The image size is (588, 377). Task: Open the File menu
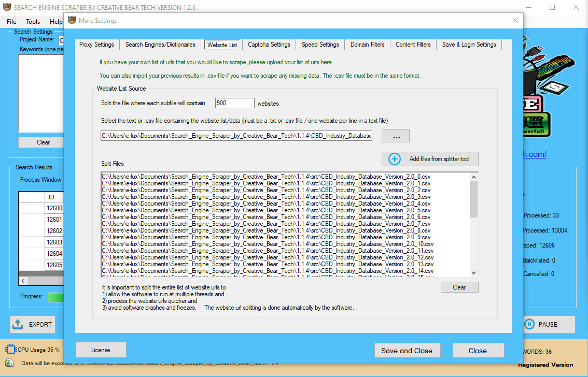tap(11, 22)
